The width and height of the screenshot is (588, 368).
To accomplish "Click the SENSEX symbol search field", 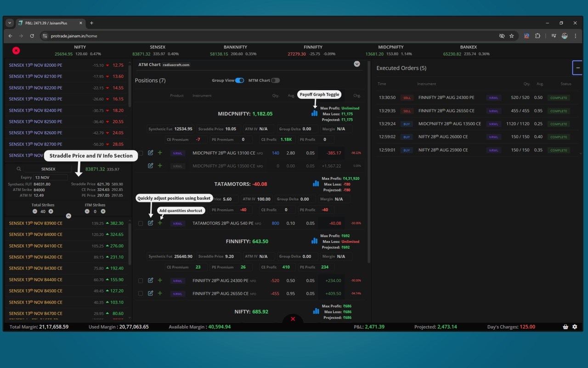I will (x=48, y=169).
